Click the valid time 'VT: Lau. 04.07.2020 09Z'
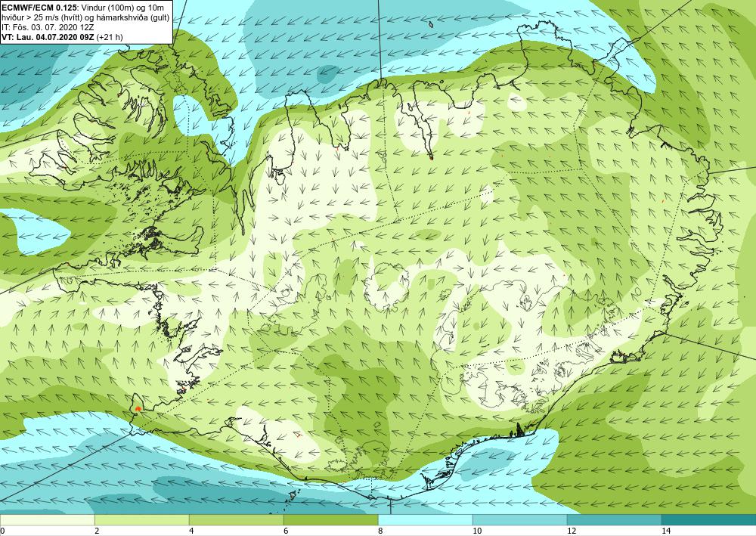The height and width of the screenshot is (536, 756). [x=48, y=37]
